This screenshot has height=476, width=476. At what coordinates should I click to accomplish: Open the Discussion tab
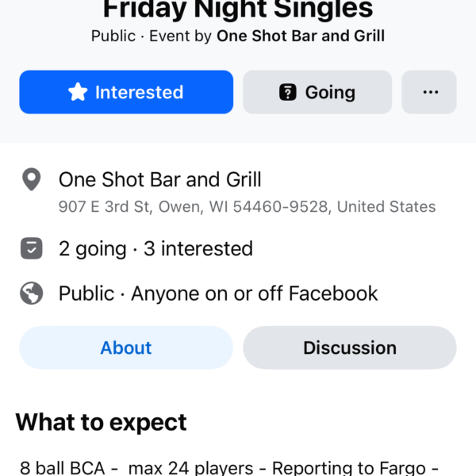(350, 347)
